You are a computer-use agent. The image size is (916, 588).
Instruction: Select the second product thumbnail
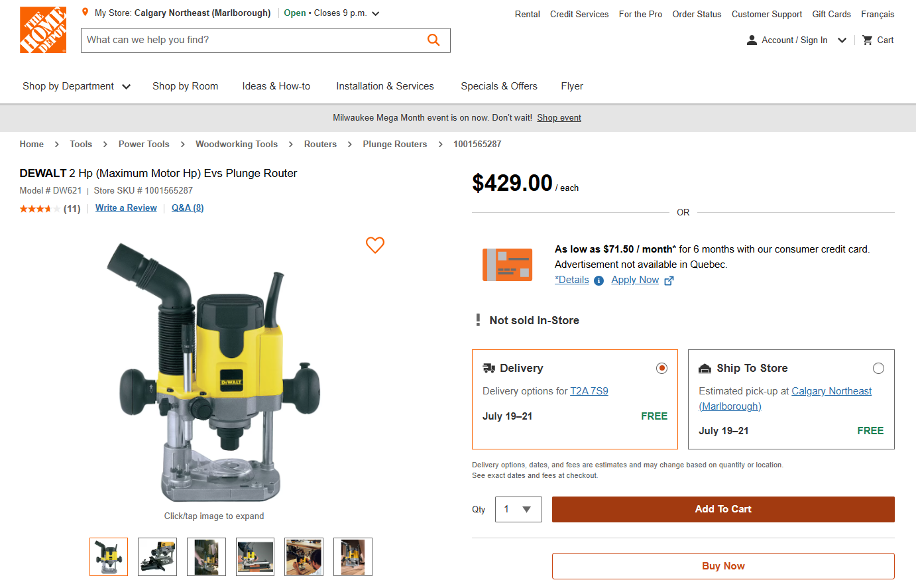(x=158, y=557)
